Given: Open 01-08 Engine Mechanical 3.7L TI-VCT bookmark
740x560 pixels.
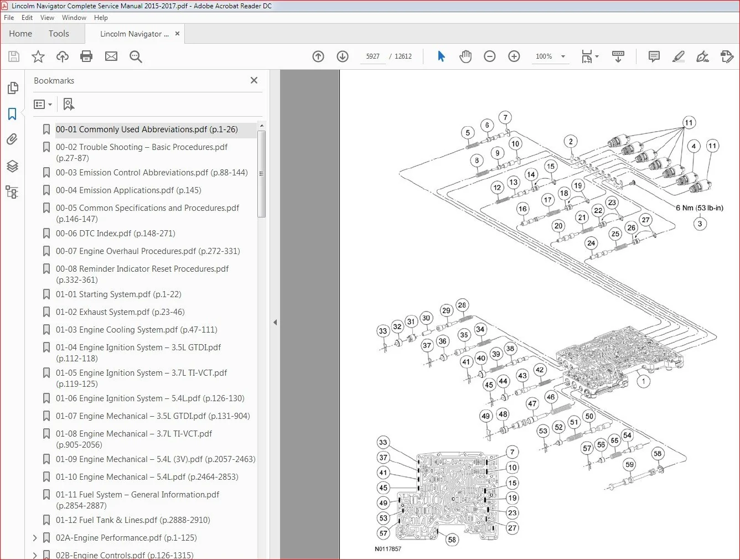Looking at the screenshot, I should click(x=134, y=439).
